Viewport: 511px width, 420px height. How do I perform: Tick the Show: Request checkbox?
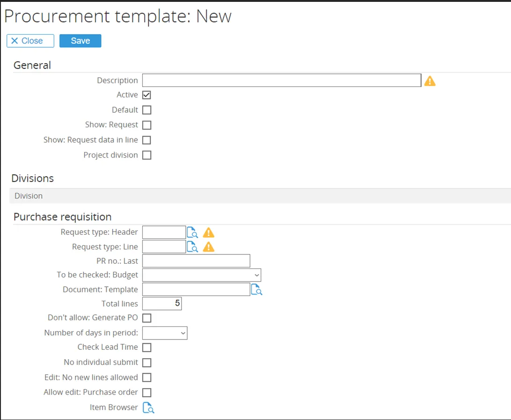tap(147, 125)
